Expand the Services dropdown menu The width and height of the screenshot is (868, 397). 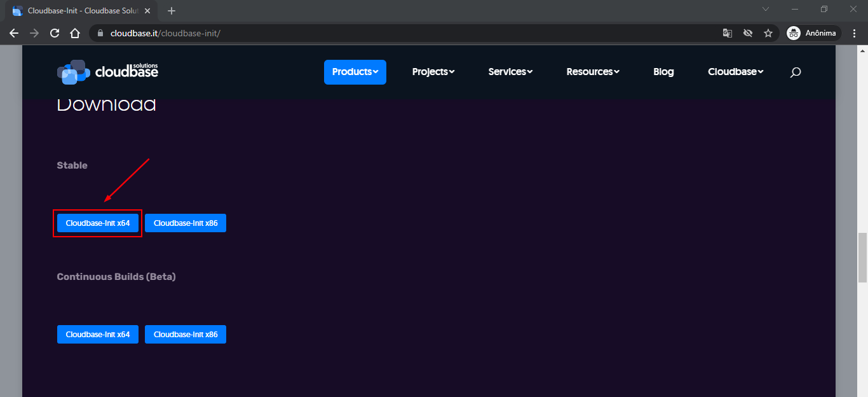click(x=510, y=72)
